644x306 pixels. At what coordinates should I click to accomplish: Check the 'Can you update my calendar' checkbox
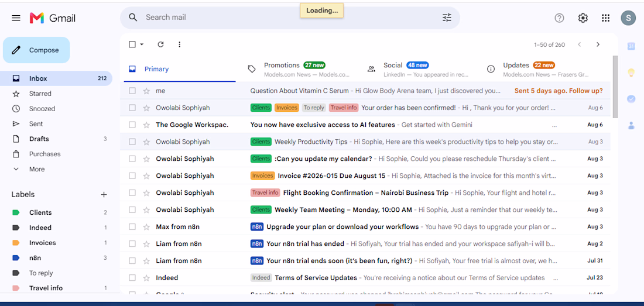[x=132, y=159]
